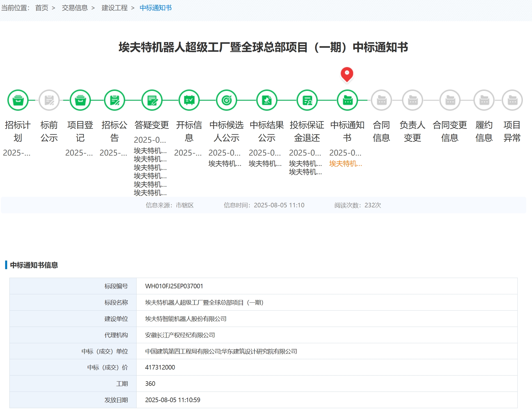Click the grey 合同信息 stage icon

click(x=381, y=100)
